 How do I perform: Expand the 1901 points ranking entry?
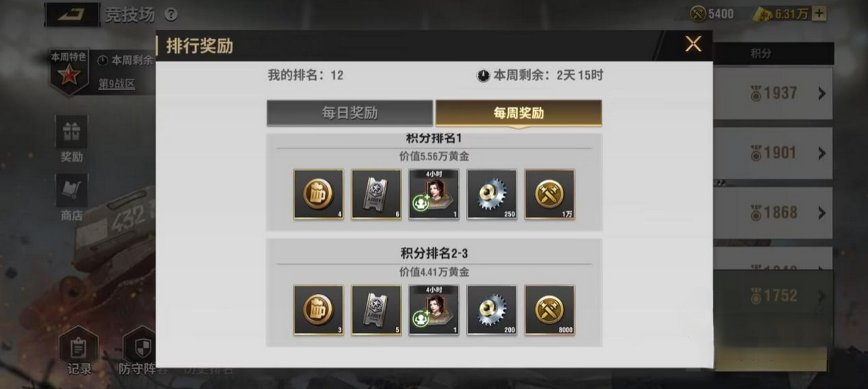pyautogui.click(x=822, y=153)
